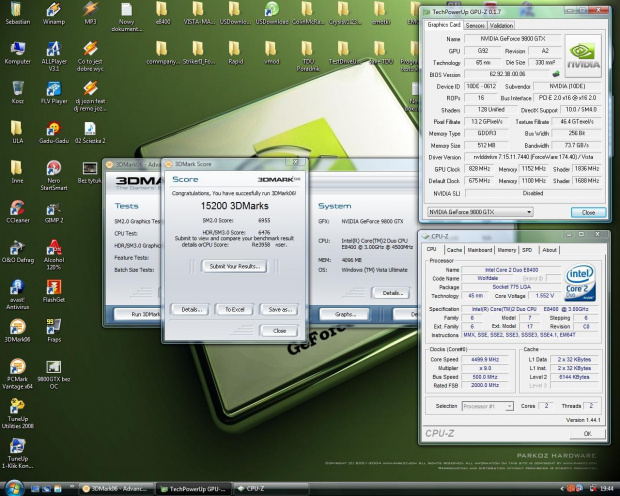Open the ULA folder on desktop
Screen dimensions: 620x496
point(17,132)
